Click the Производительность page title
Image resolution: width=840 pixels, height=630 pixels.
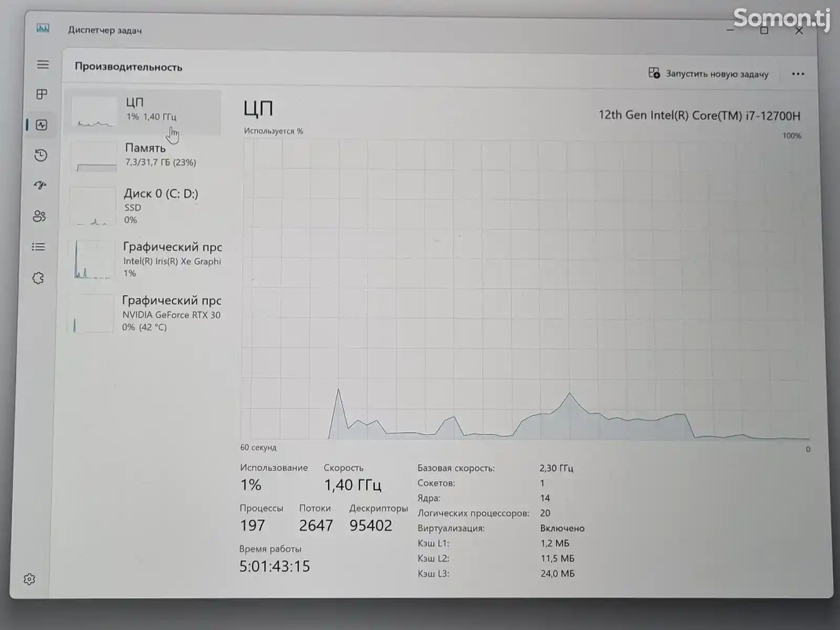coord(128,67)
